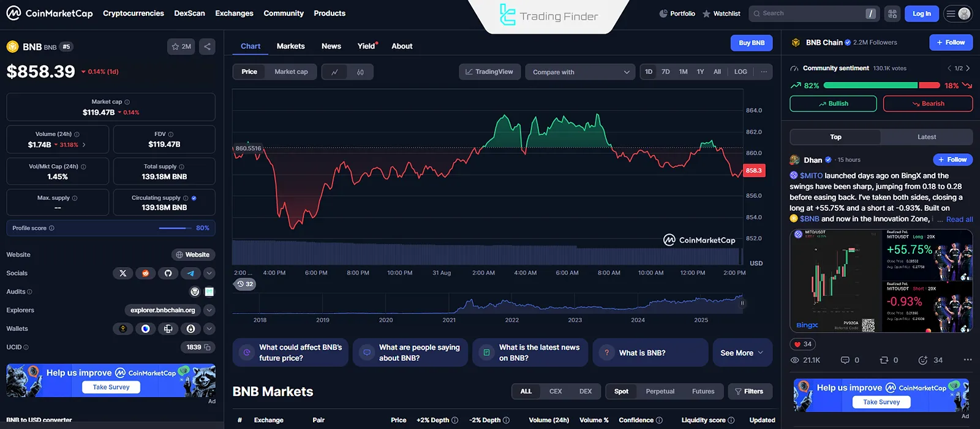Open Portfolio from the top bar
Viewport: 980px width, 429px height.
pyautogui.click(x=677, y=13)
